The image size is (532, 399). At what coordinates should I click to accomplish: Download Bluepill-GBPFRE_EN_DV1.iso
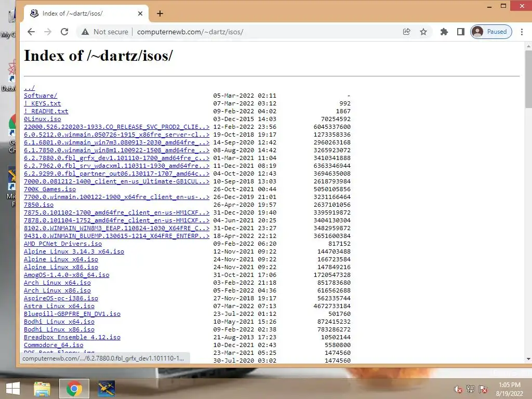tap(72, 314)
